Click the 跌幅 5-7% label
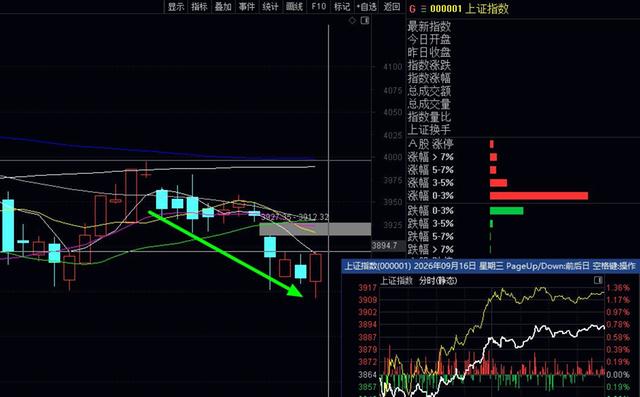This screenshot has width=640, height=397. tap(431, 236)
